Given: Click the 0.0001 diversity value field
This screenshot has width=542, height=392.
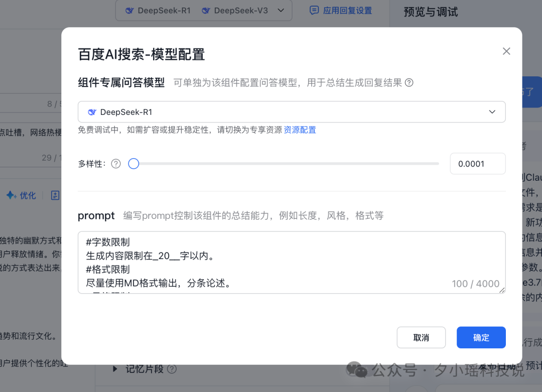Looking at the screenshot, I should pyautogui.click(x=477, y=164).
